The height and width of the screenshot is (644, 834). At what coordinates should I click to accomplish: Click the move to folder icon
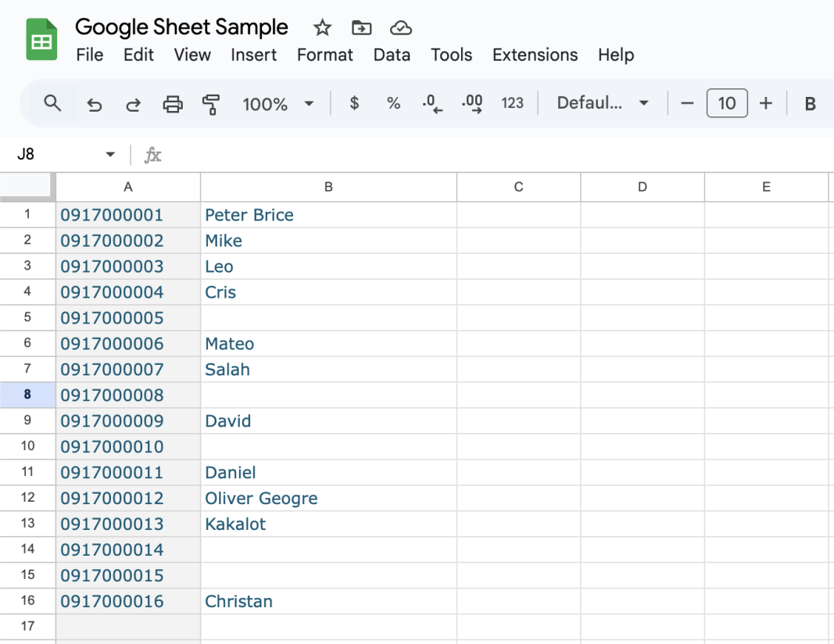click(x=361, y=28)
